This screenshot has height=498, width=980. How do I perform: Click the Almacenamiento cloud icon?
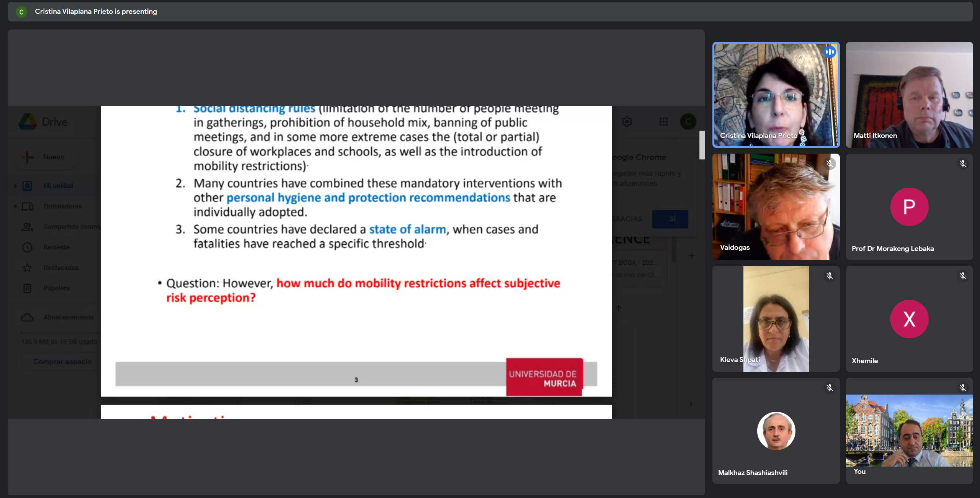(27, 317)
